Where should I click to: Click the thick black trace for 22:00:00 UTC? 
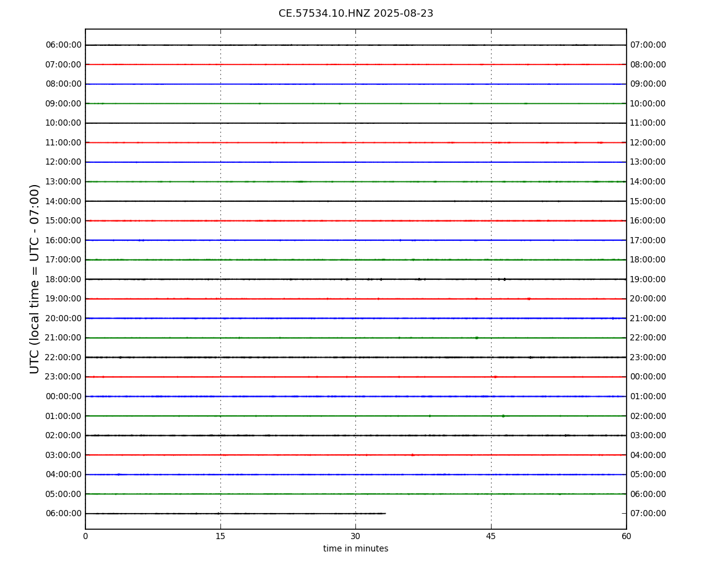(355, 357)
